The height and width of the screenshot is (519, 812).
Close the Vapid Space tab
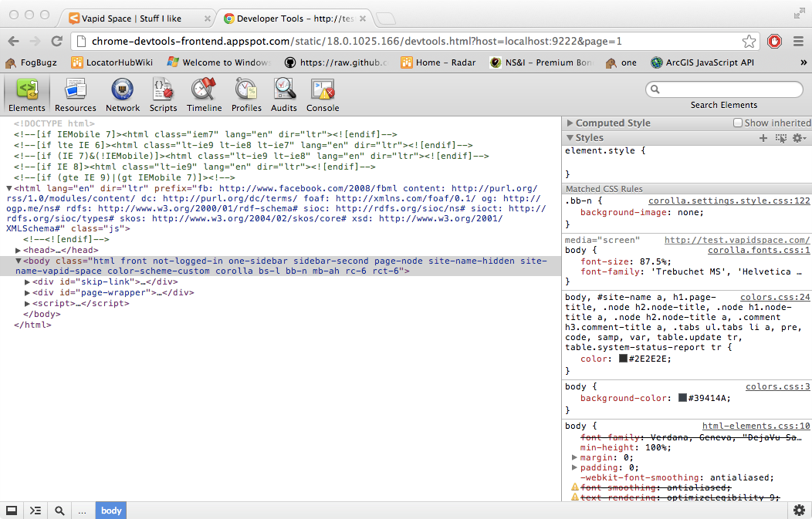point(208,19)
